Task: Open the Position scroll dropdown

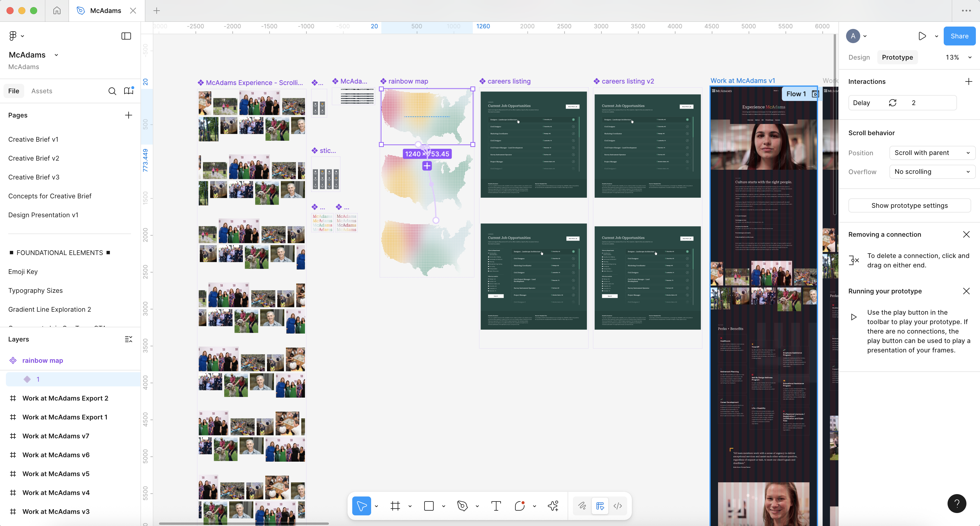Action: pyautogui.click(x=932, y=153)
